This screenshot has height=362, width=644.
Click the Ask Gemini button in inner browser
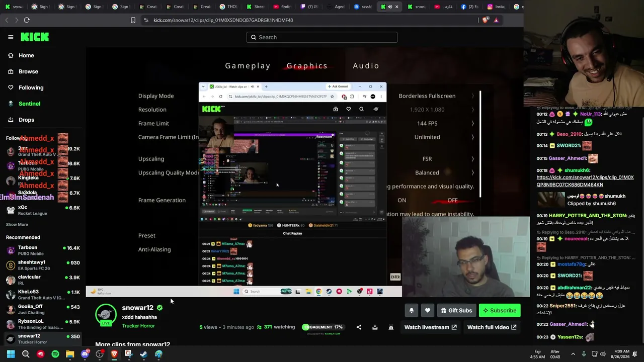click(338, 86)
